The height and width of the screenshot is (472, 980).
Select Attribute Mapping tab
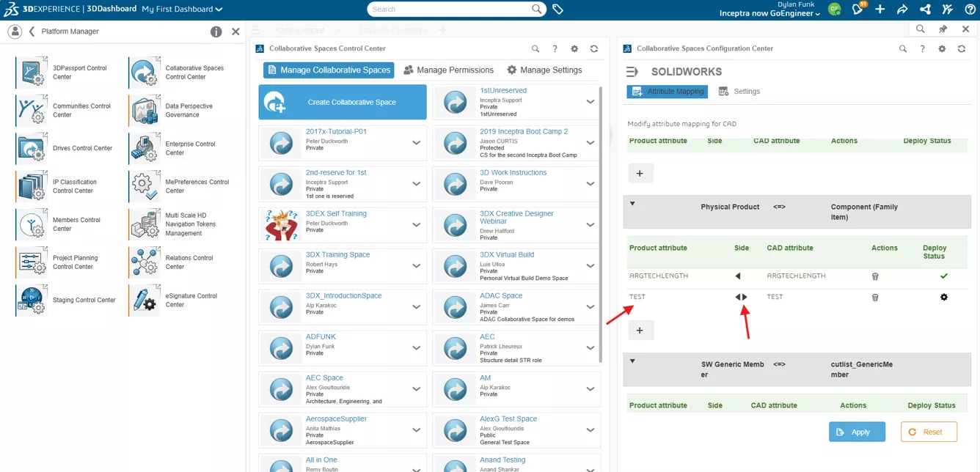tap(667, 92)
